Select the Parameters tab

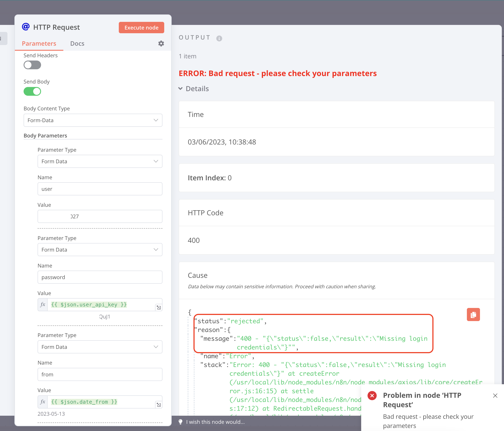tap(39, 43)
